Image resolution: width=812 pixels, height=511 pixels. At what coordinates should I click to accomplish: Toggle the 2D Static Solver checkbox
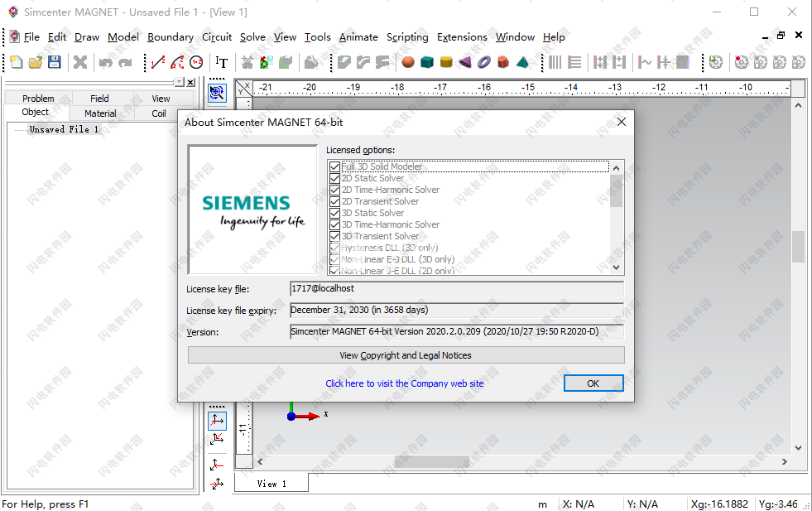tap(334, 178)
